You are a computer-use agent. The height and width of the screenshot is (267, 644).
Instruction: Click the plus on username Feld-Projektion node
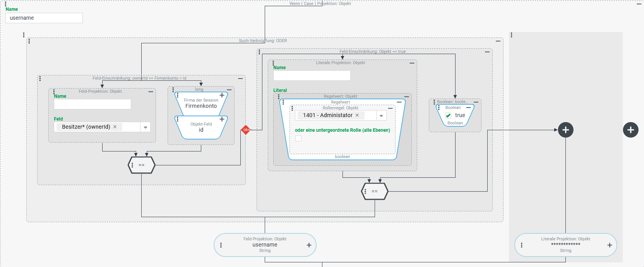tap(309, 245)
